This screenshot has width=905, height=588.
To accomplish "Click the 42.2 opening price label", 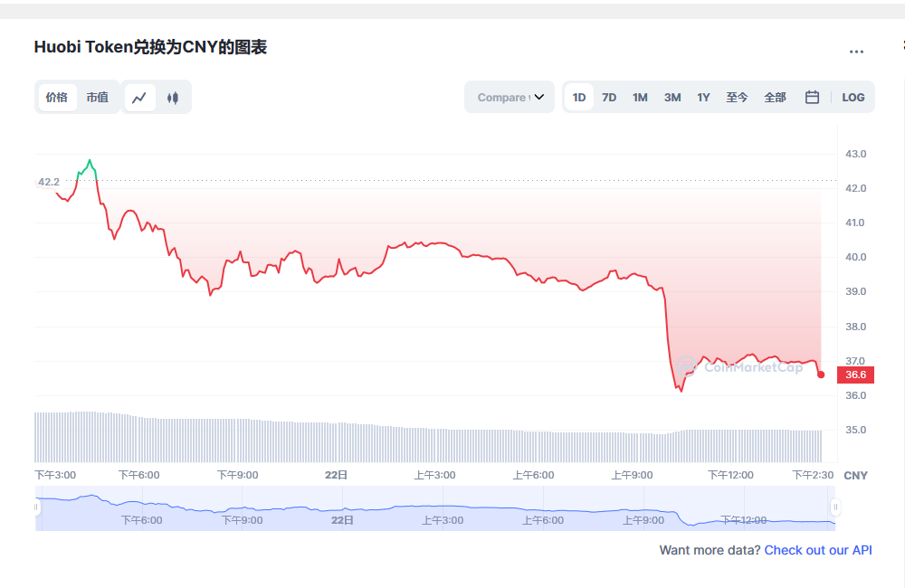I will 49,182.
